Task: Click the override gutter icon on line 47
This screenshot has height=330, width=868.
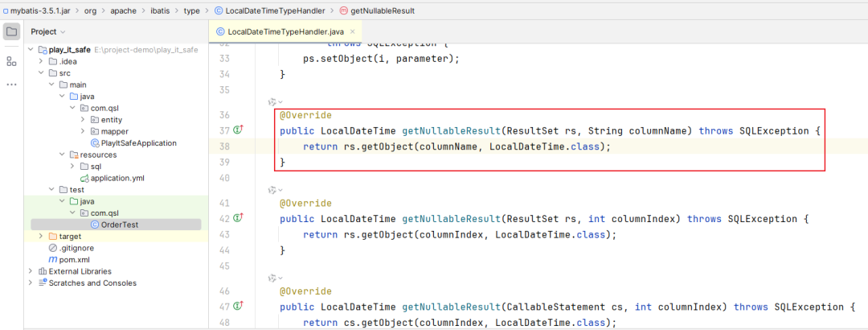Action: pos(238,307)
